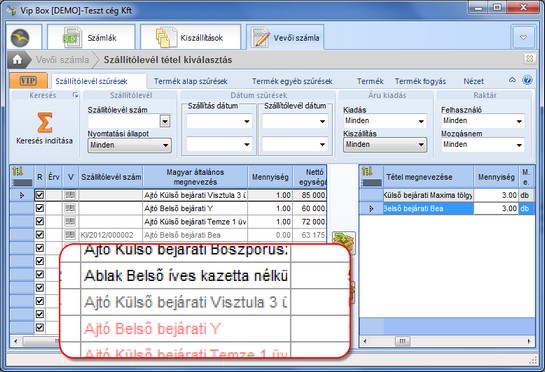
Task: Start search with the Keresés indítása sigma icon
Action: [x=44, y=122]
